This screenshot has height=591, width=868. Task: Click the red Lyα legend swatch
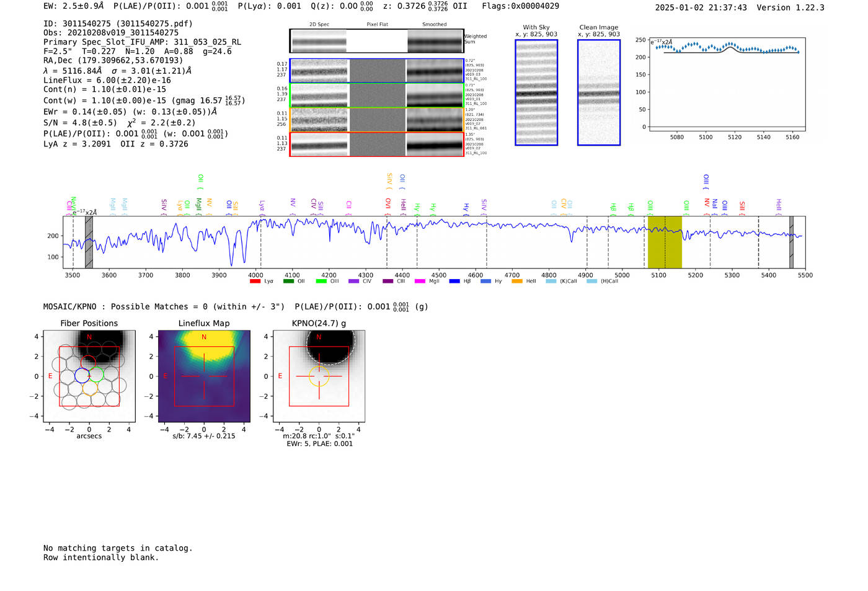255,282
